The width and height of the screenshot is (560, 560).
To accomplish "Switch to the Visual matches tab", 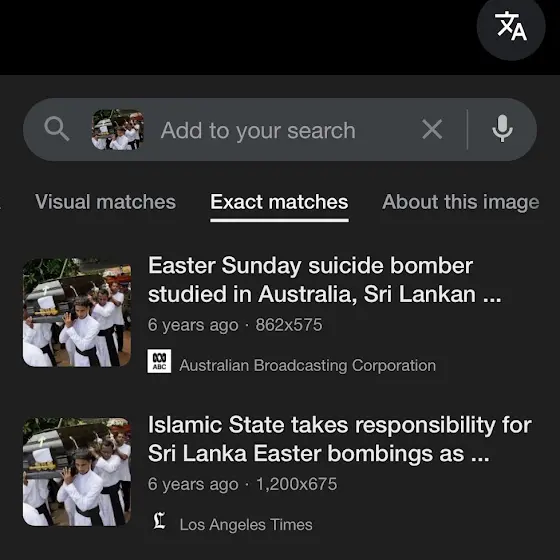I will click(x=105, y=202).
